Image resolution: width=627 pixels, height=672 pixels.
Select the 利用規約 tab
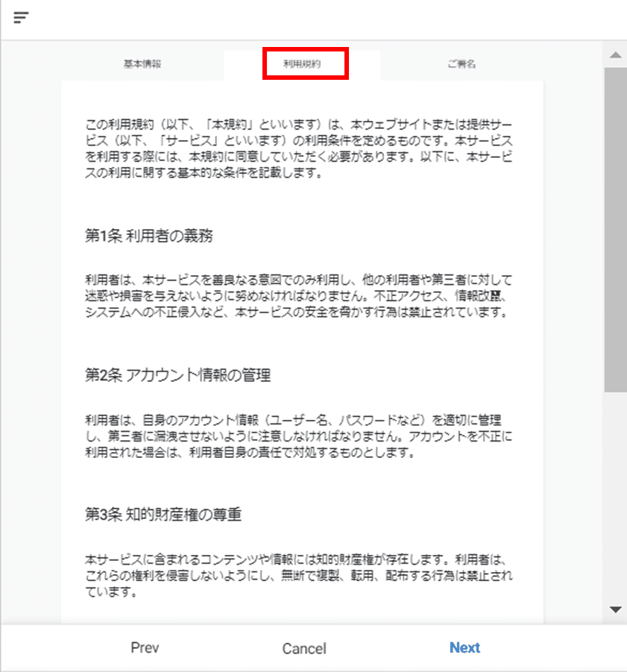click(x=302, y=64)
